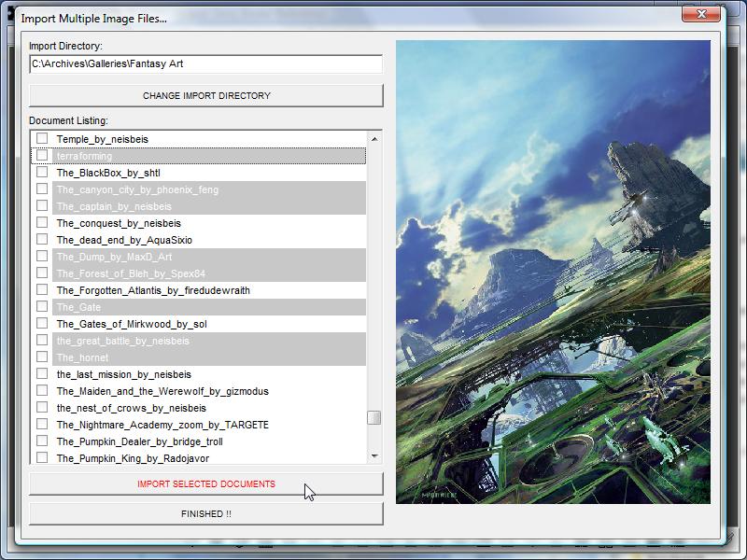The width and height of the screenshot is (747, 560).
Task: Select the terraforming list entry
Action: 84,156
